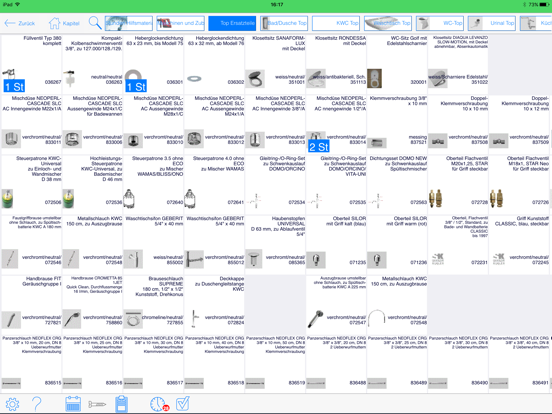552x414 pixels.
Task: Tap the screw icon in bottom bar
Action: (x=97, y=404)
